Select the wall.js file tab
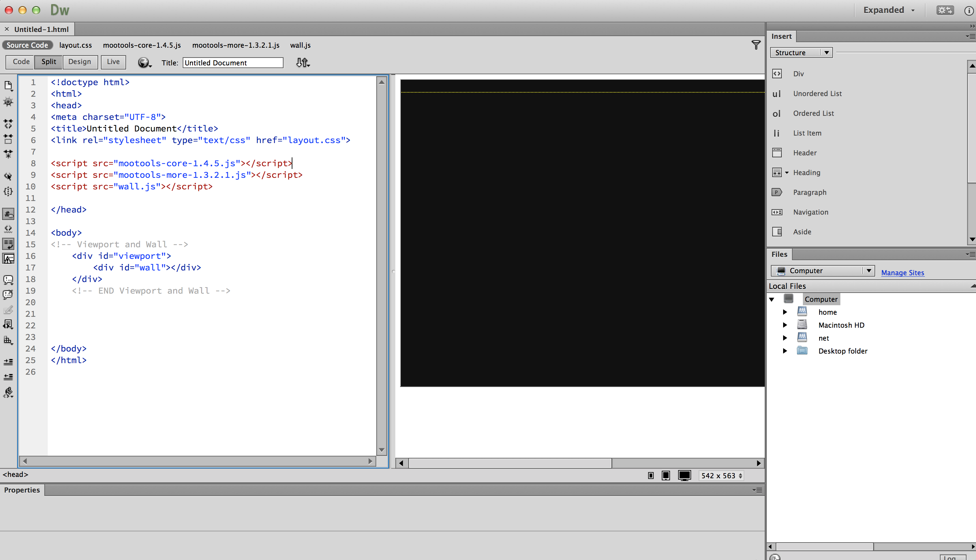 [301, 45]
